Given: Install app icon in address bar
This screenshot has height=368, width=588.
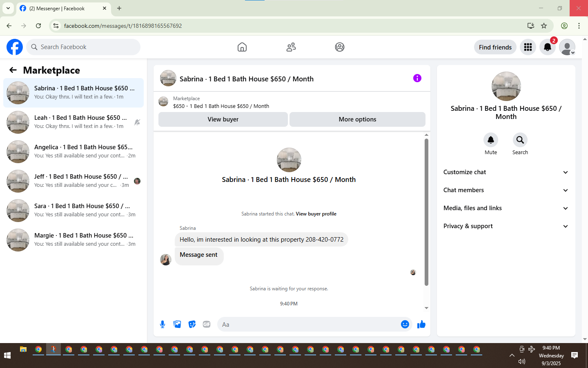Looking at the screenshot, I should click(x=531, y=26).
